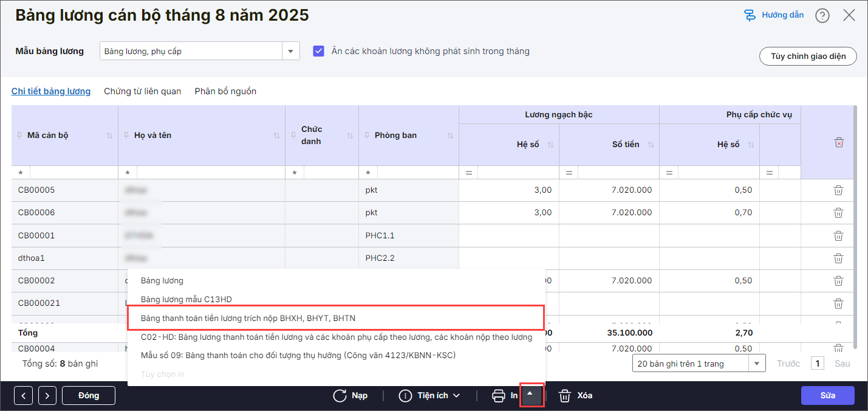Click the red delete-all icon in table header

[x=839, y=142]
